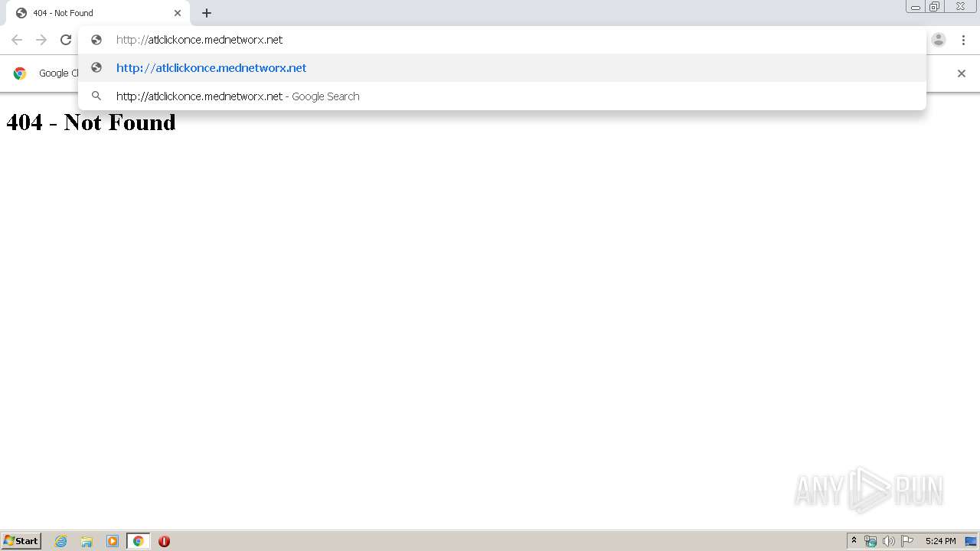Viewport: 980px width, 551px height.
Task: Open Chrome's three-dot menu
Action: click(963, 40)
